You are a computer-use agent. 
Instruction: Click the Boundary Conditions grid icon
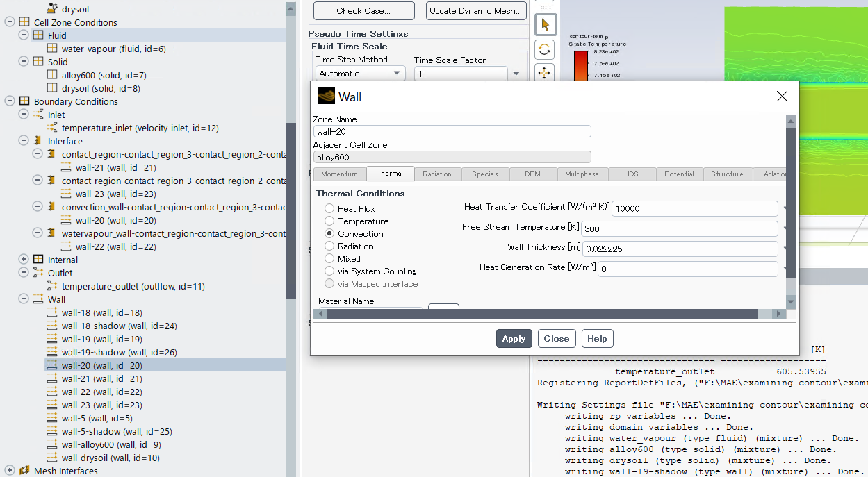pos(24,101)
